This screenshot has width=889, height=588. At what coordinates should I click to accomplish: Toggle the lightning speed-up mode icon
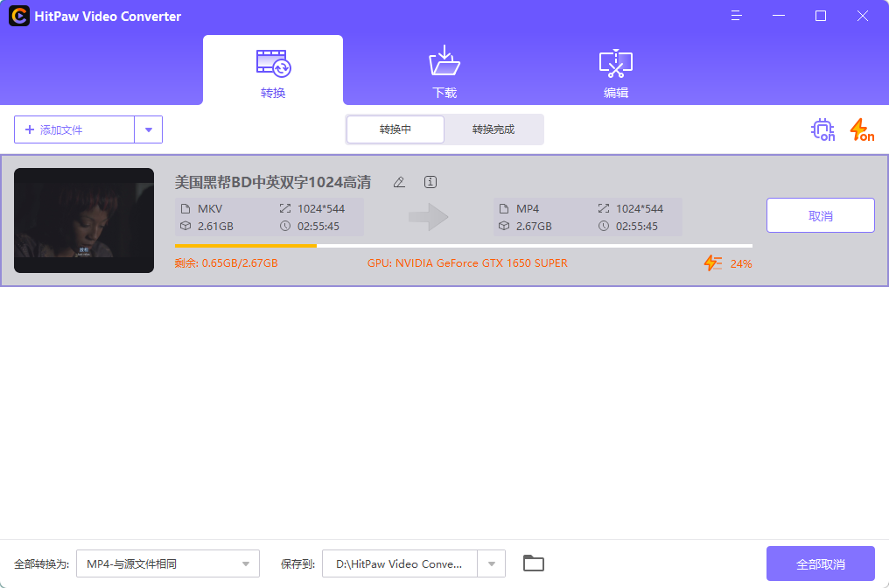pyautogui.click(x=862, y=129)
